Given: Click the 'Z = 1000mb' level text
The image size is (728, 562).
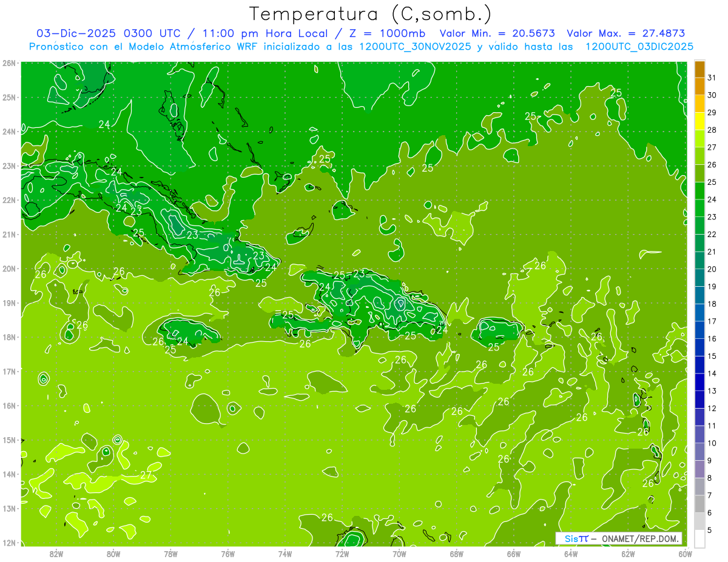Looking at the screenshot, I should pyautogui.click(x=387, y=33).
